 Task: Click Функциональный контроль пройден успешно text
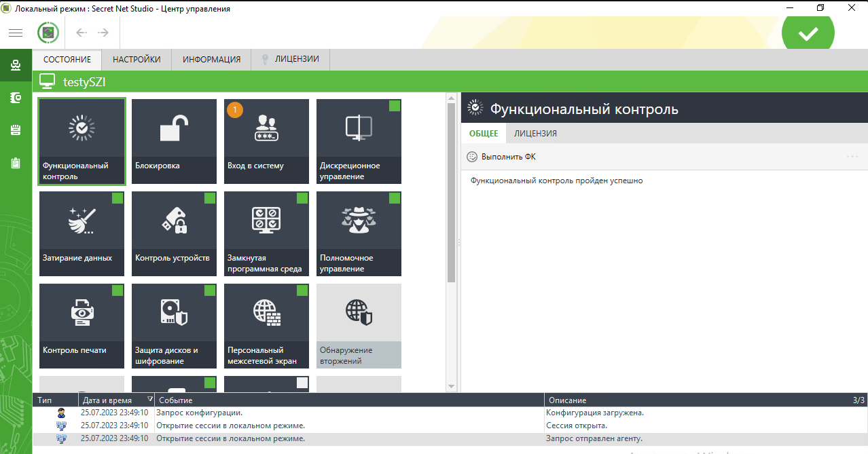click(x=556, y=181)
